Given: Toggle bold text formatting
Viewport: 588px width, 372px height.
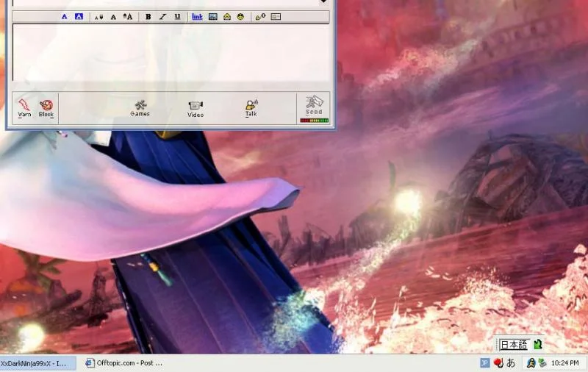Looking at the screenshot, I should click(x=148, y=16).
